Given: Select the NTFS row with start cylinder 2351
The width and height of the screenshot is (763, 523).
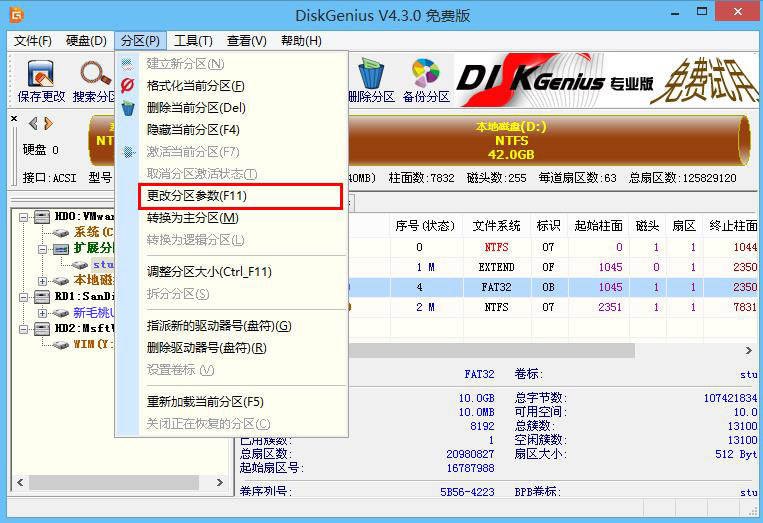Looking at the screenshot, I should coord(553,307).
